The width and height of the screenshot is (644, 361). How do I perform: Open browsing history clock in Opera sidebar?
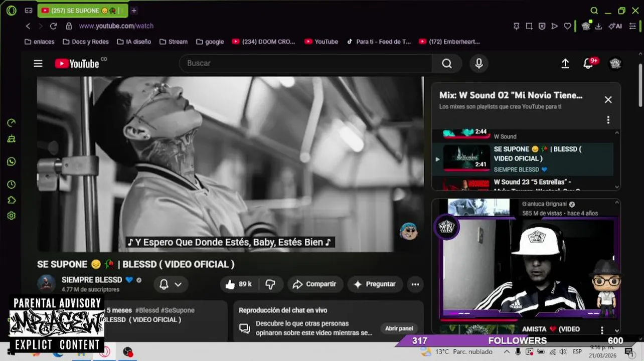(11, 185)
